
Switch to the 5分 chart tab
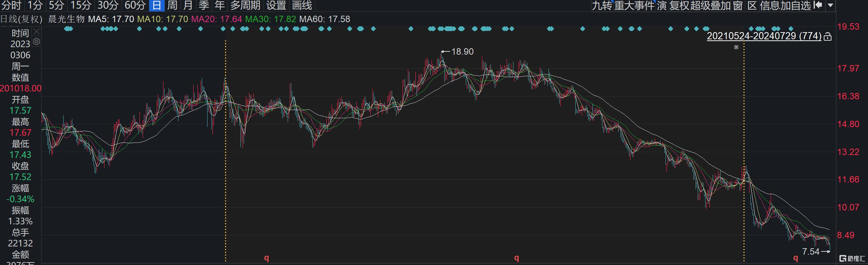57,5
